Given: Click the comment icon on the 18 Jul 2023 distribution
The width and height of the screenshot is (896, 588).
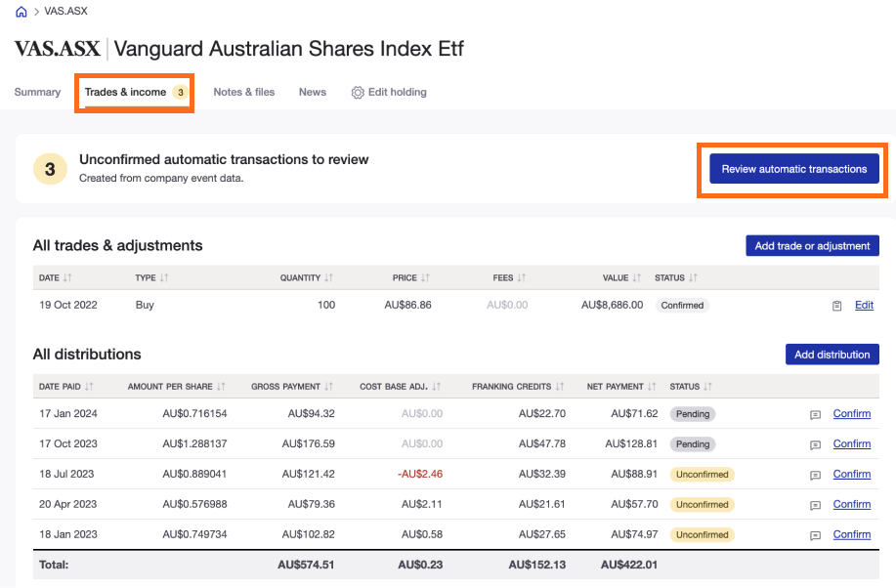Looking at the screenshot, I should click(814, 475).
